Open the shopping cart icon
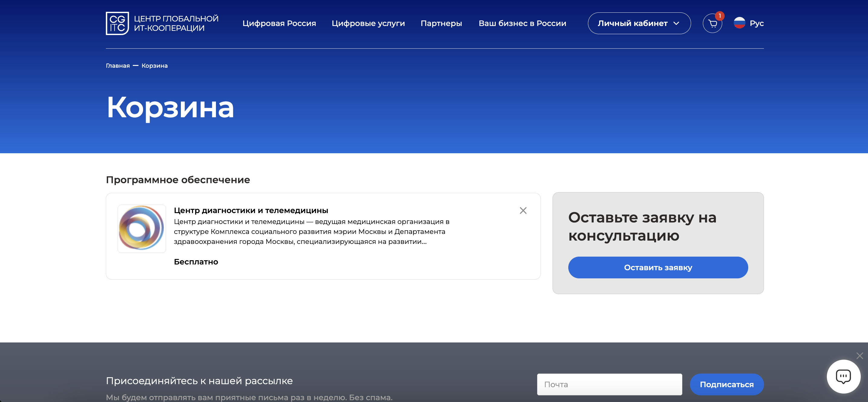The height and width of the screenshot is (402, 868). [712, 24]
